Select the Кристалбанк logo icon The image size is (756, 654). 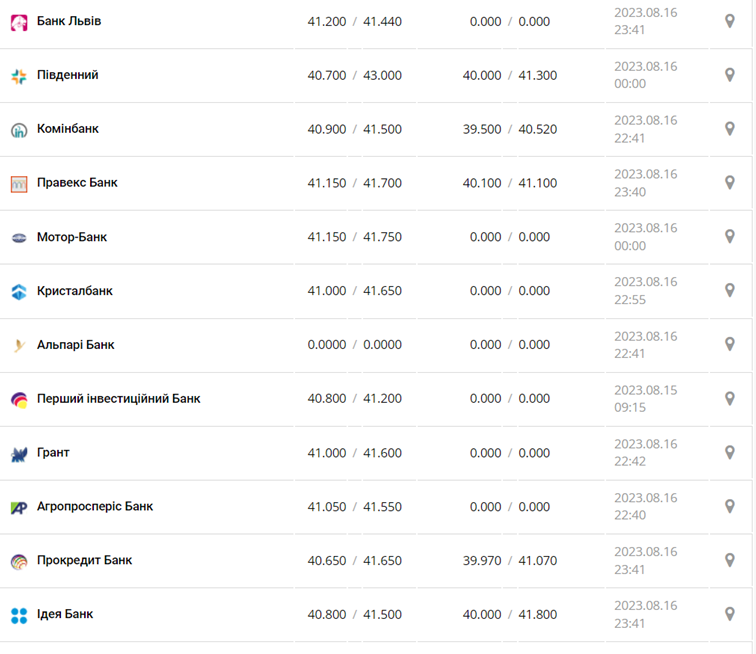pos(19,292)
